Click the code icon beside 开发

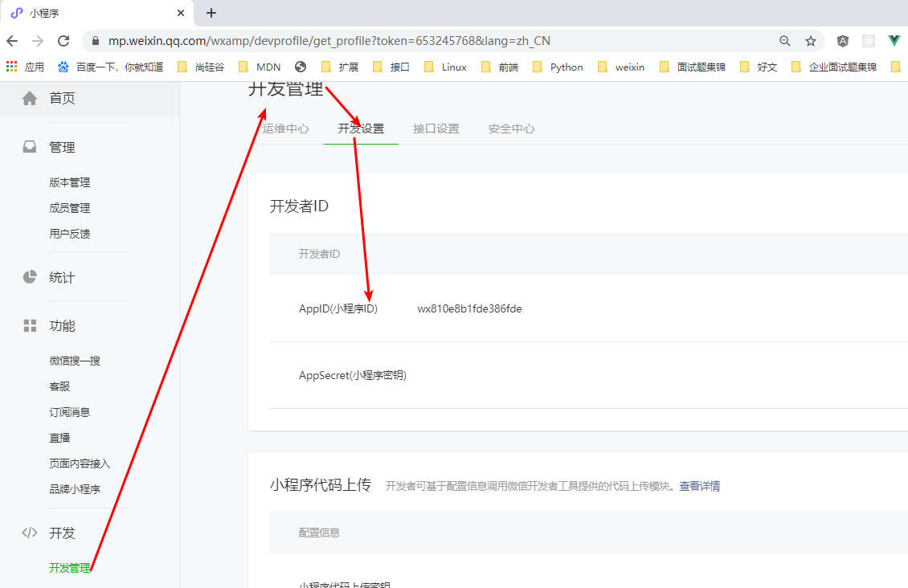[x=30, y=533]
